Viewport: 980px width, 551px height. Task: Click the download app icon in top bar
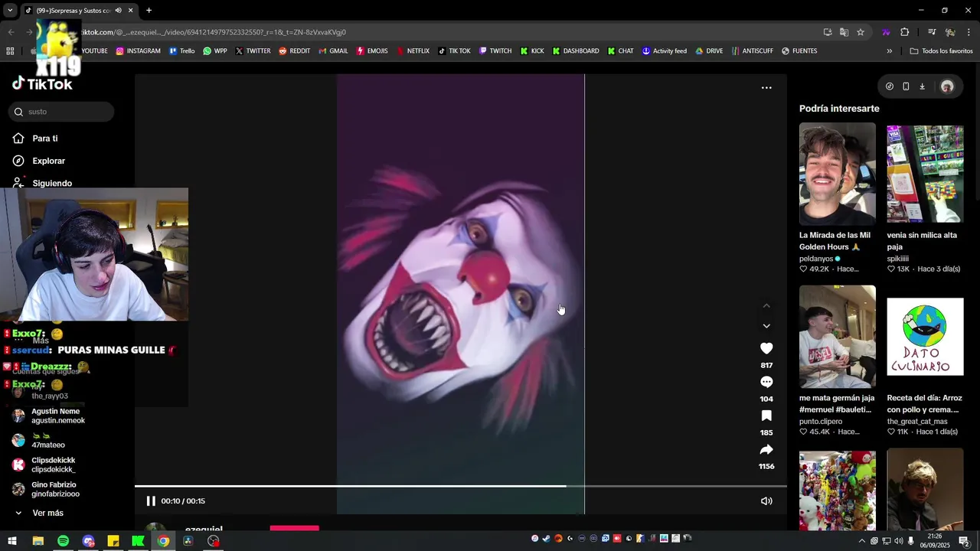coord(922,86)
